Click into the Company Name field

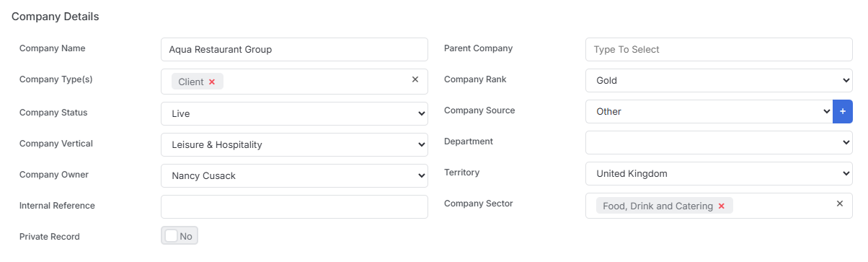point(294,49)
